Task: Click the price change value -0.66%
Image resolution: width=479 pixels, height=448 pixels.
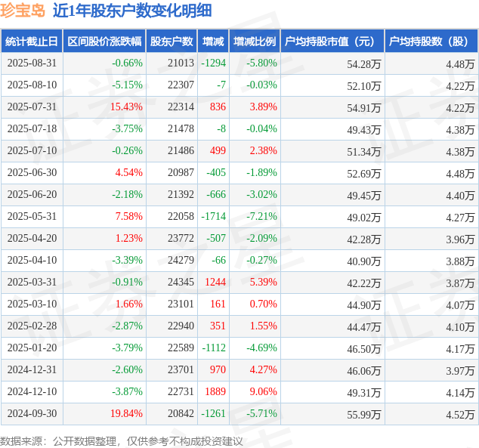Action: pyautogui.click(x=128, y=63)
